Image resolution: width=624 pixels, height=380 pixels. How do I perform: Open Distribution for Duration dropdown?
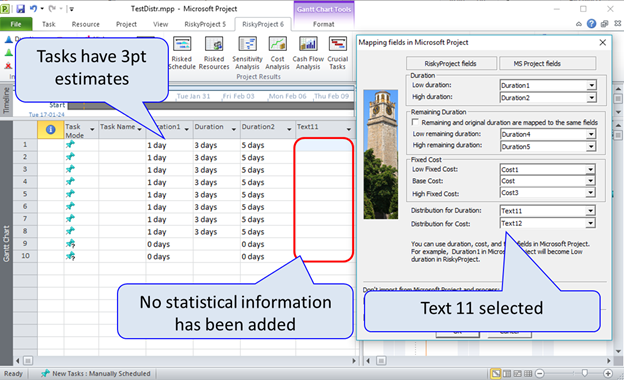(591, 211)
